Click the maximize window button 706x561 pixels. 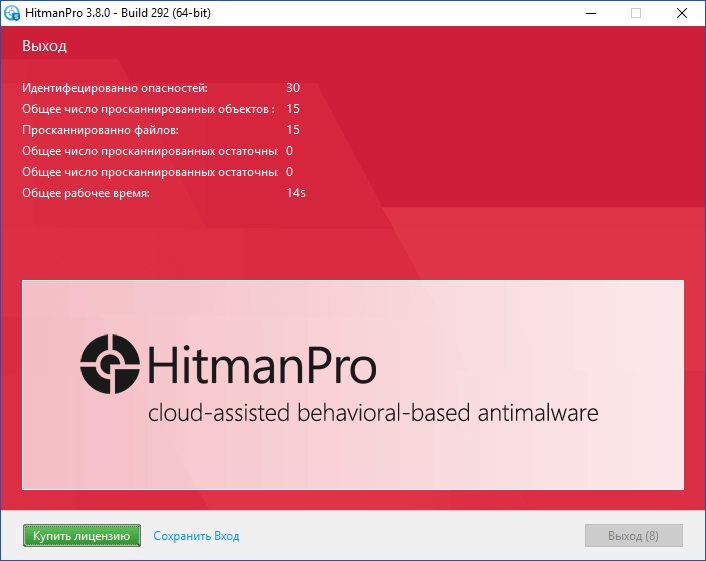coord(636,13)
